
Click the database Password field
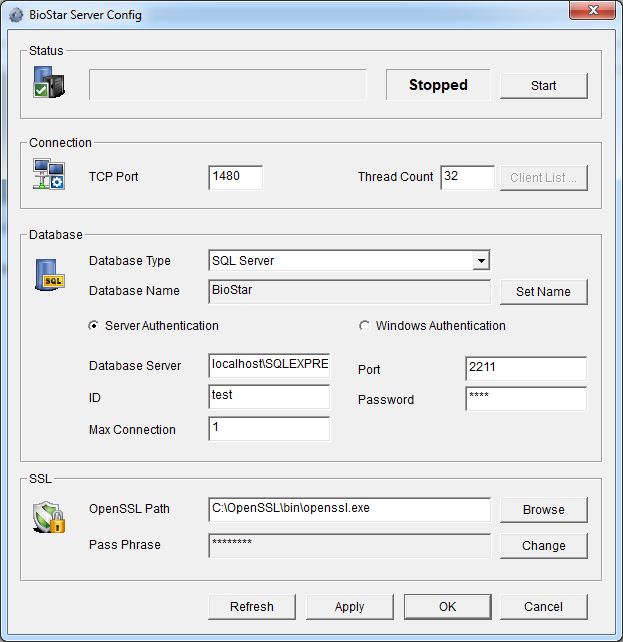[526, 399]
